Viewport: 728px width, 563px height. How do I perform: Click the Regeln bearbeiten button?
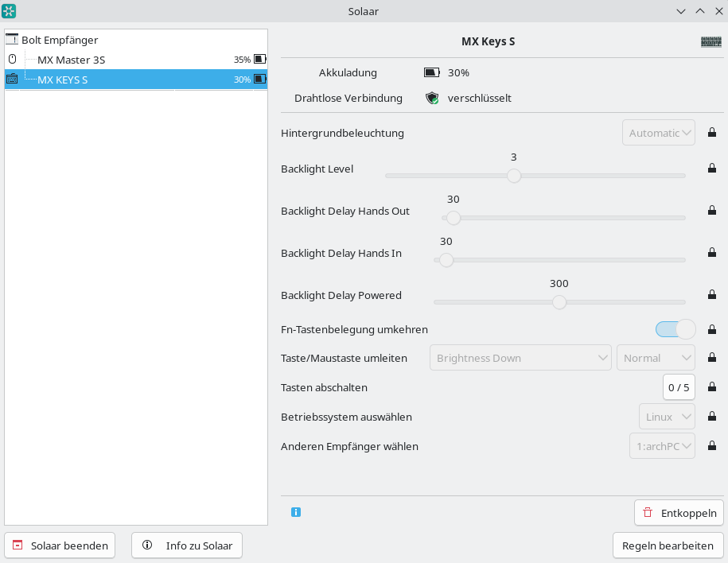pos(668,546)
